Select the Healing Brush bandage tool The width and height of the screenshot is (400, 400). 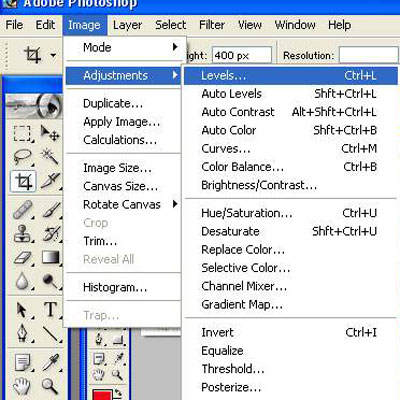point(23,210)
